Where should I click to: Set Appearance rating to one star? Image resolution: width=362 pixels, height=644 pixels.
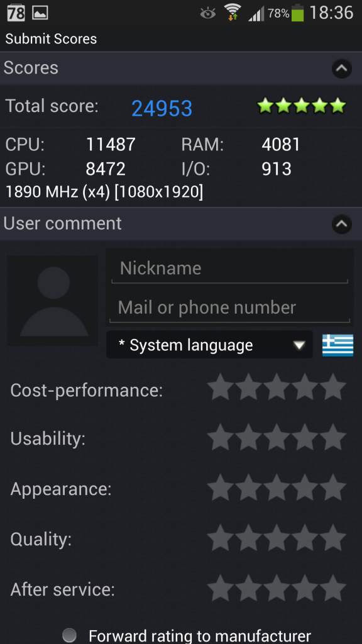(221, 487)
